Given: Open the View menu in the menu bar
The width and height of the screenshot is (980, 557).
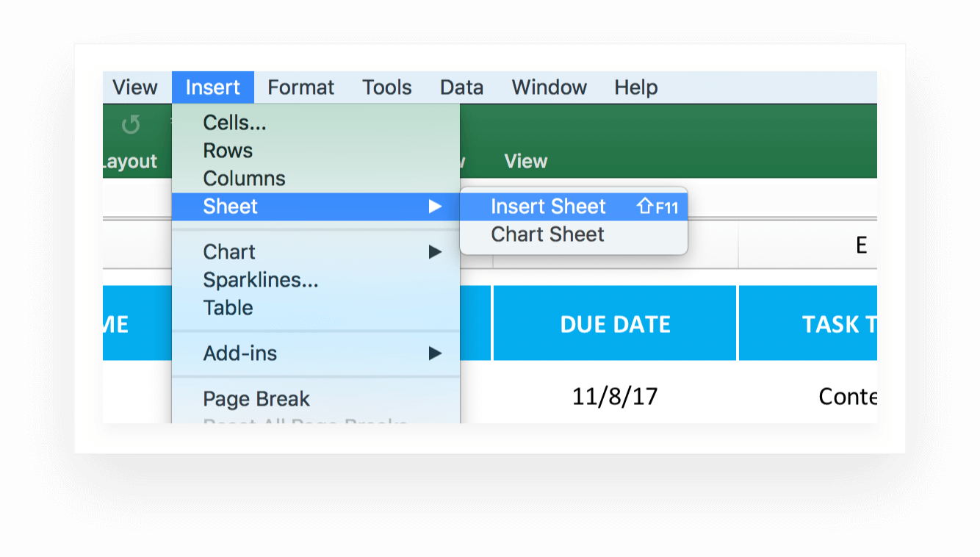Looking at the screenshot, I should pyautogui.click(x=134, y=87).
